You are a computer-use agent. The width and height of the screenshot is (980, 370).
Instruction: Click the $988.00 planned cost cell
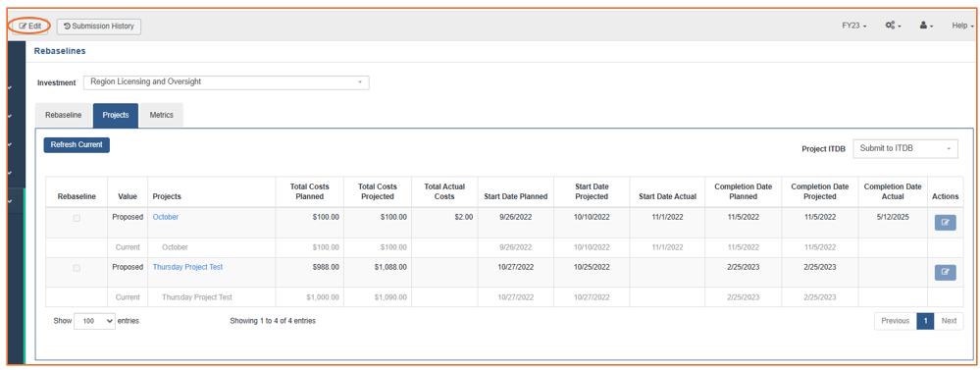point(309,273)
